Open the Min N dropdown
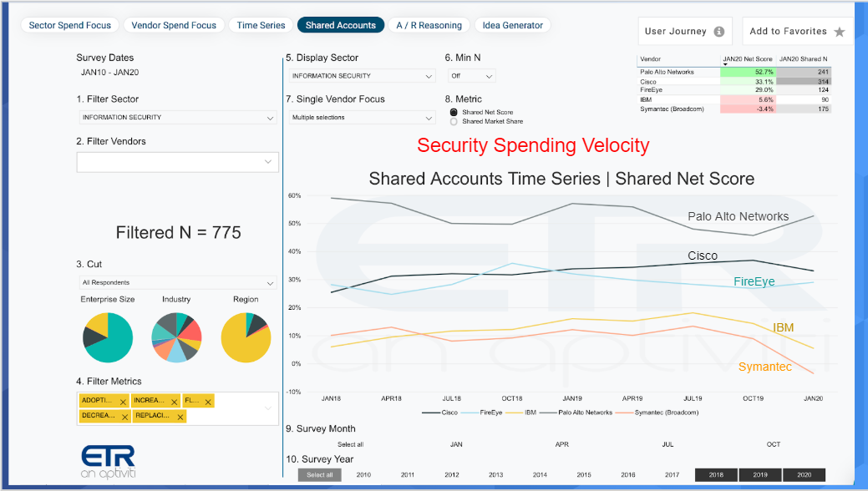The image size is (868, 491). click(472, 76)
